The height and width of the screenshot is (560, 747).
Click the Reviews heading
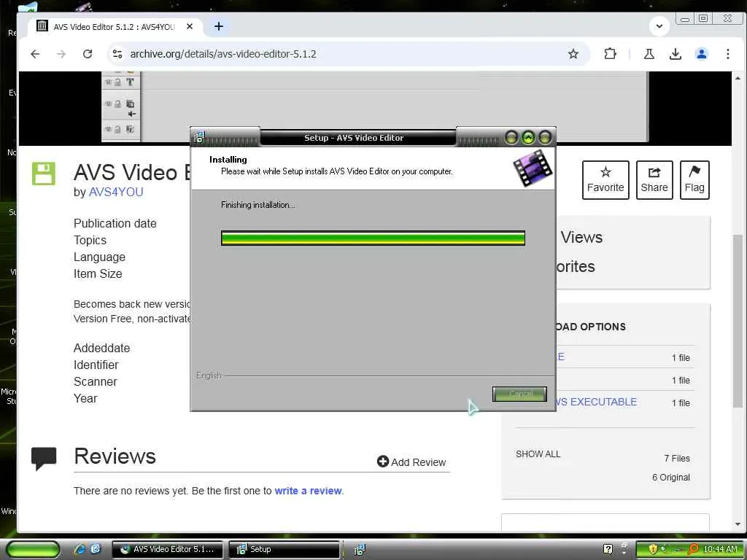115,456
